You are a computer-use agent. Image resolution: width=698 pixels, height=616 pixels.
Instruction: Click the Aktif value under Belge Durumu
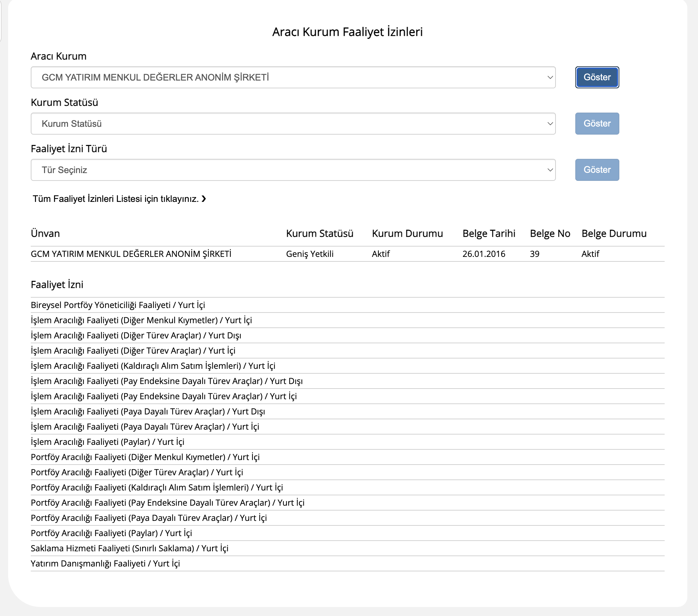[x=591, y=254]
